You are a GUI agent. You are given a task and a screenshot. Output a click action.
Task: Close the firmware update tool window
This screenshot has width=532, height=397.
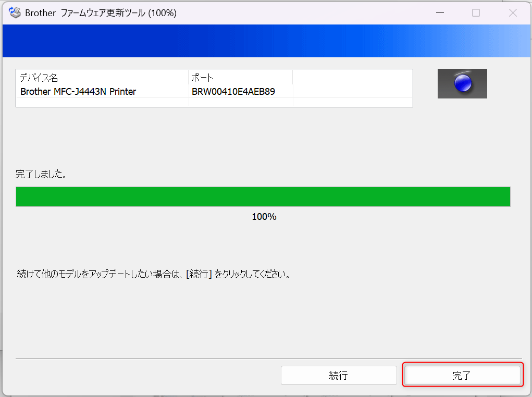(513, 13)
